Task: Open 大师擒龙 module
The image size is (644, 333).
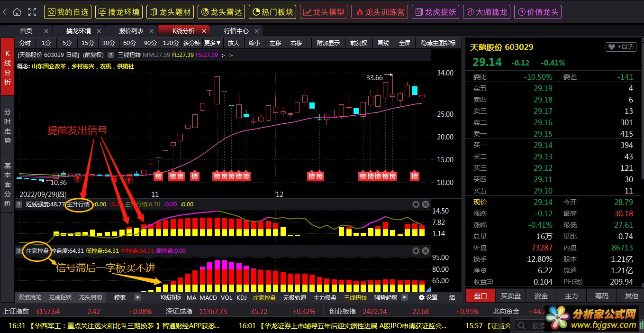Action: (x=487, y=12)
